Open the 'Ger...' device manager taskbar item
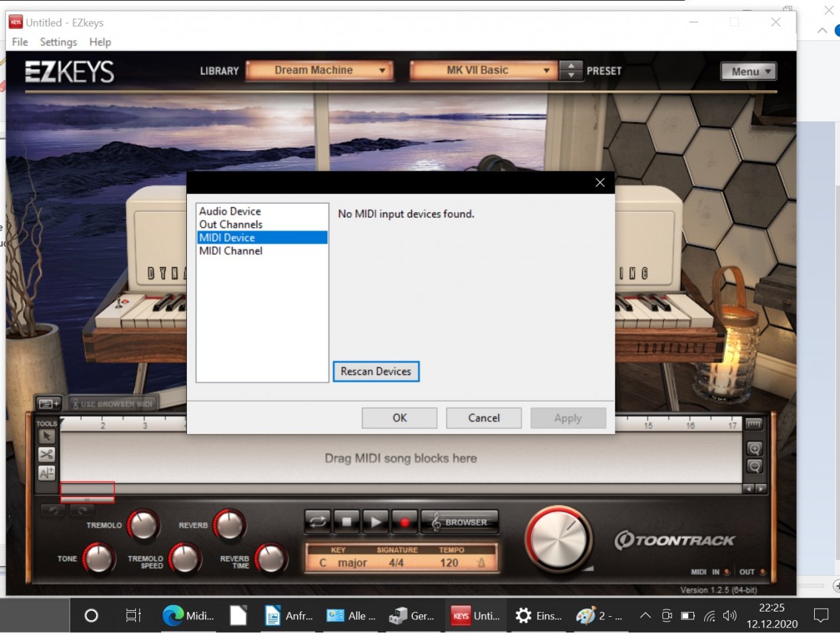Screen dimensions: 840x636 click(412, 616)
